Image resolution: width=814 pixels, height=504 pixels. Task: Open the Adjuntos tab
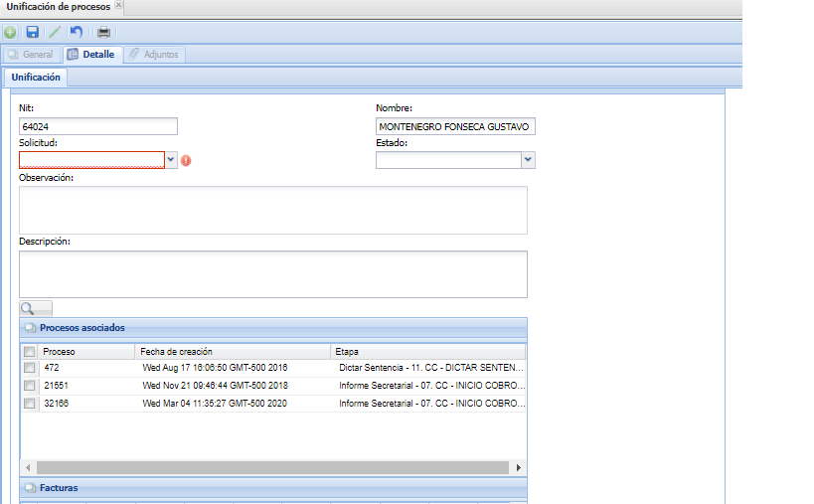click(154, 55)
